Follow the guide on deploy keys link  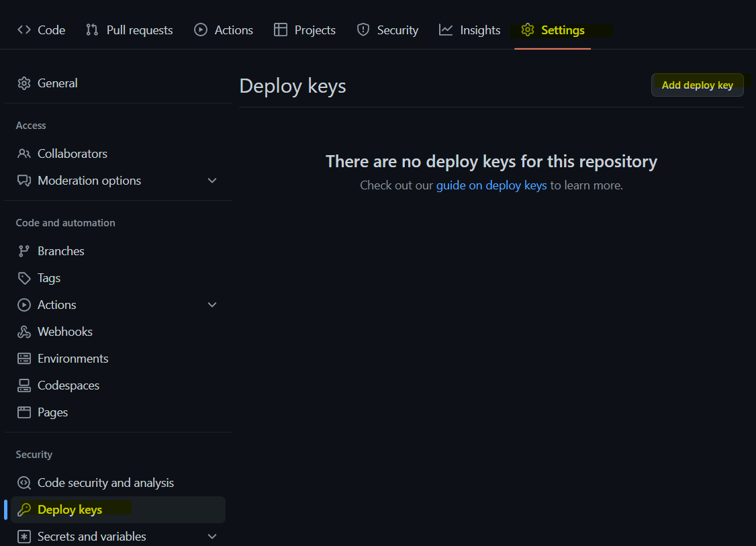pyautogui.click(x=491, y=186)
